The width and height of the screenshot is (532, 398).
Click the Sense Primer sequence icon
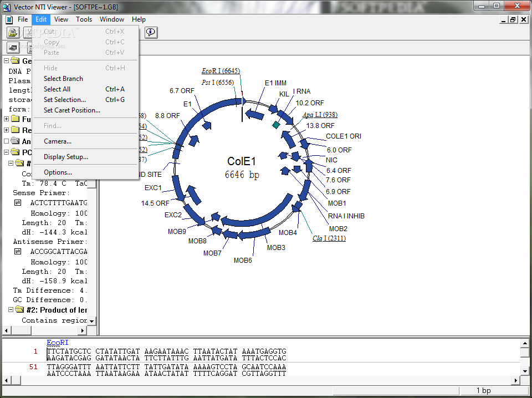point(18,202)
